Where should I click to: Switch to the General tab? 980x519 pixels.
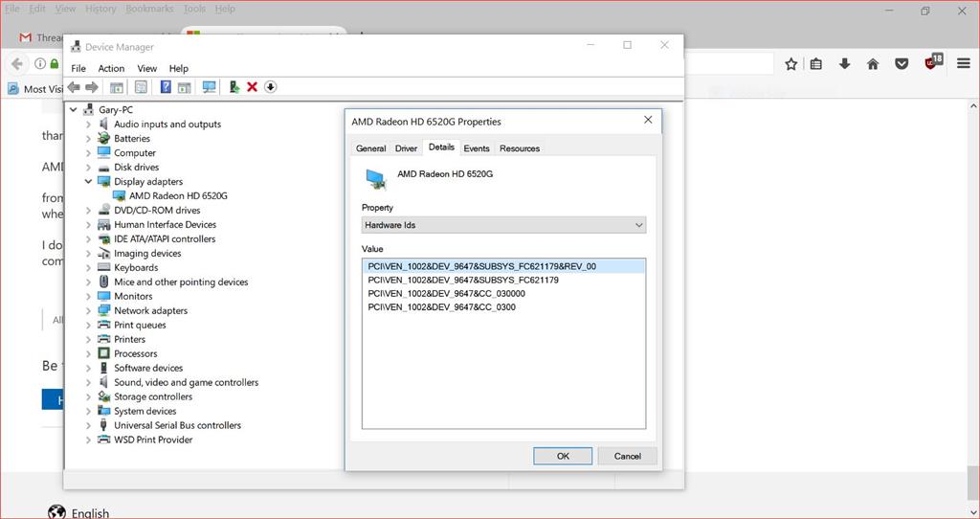pyautogui.click(x=370, y=148)
